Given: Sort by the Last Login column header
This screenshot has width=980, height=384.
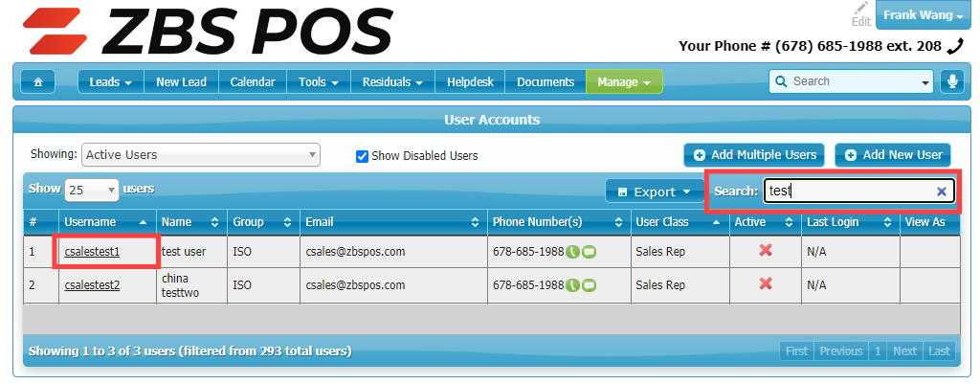Looking at the screenshot, I should [x=851, y=222].
